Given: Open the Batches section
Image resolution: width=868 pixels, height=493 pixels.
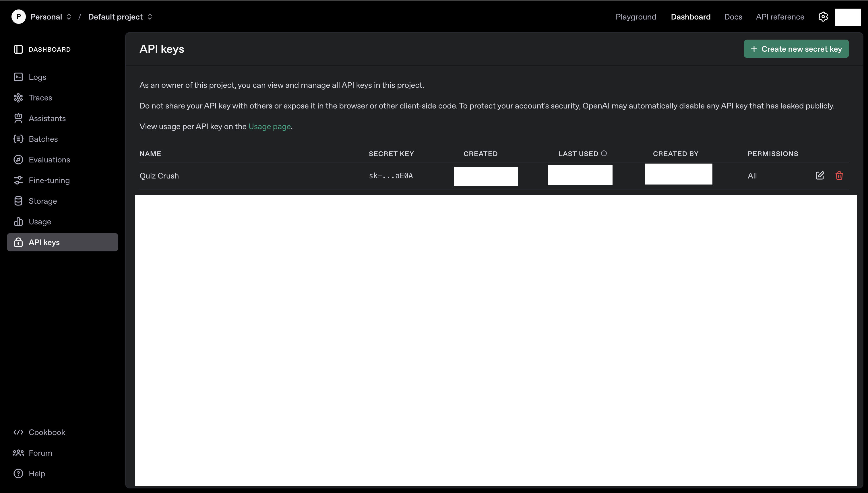Looking at the screenshot, I should click(43, 139).
